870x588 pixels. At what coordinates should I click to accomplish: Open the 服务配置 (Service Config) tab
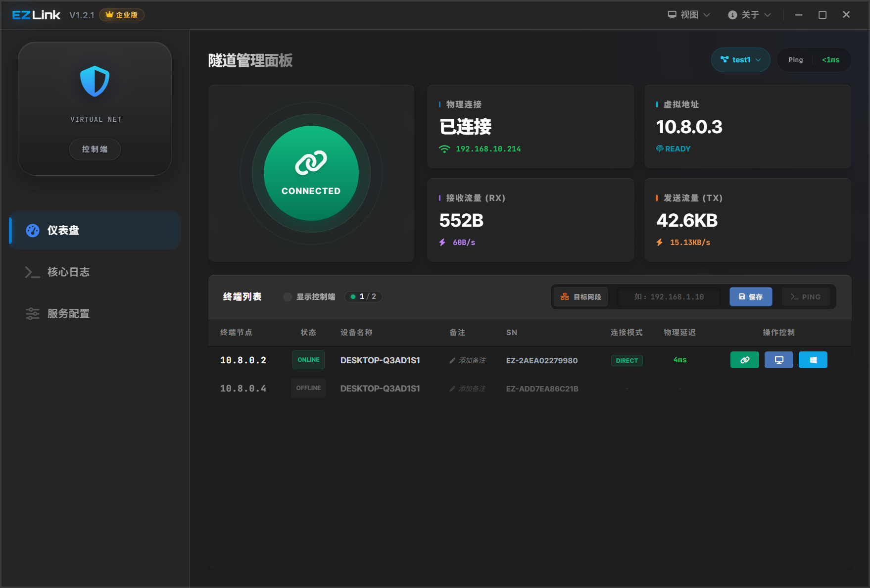coord(68,314)
